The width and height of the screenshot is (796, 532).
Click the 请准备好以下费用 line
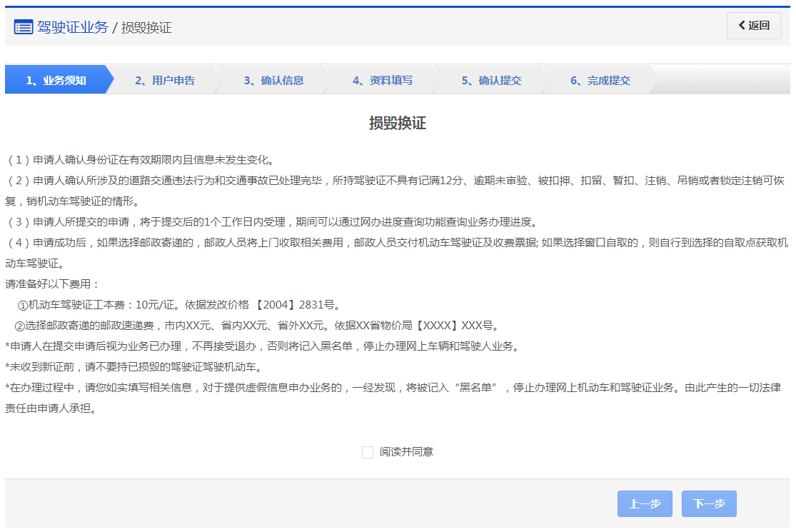point(53,284)
